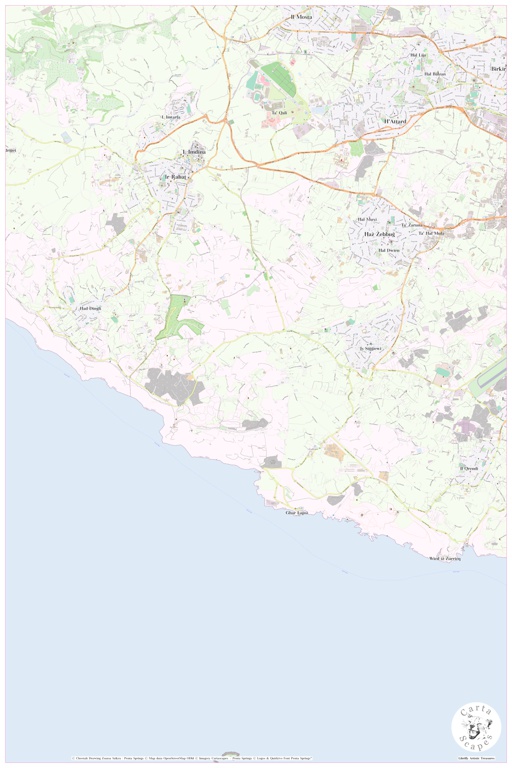Click the Ta' Qali label
The image size is (512, 768).
279,113
